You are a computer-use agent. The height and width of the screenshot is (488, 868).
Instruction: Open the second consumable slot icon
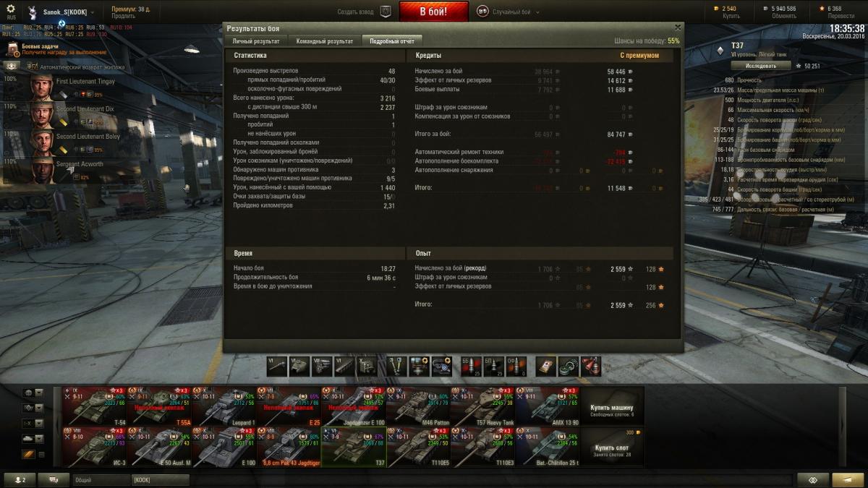tap(569, 366)
